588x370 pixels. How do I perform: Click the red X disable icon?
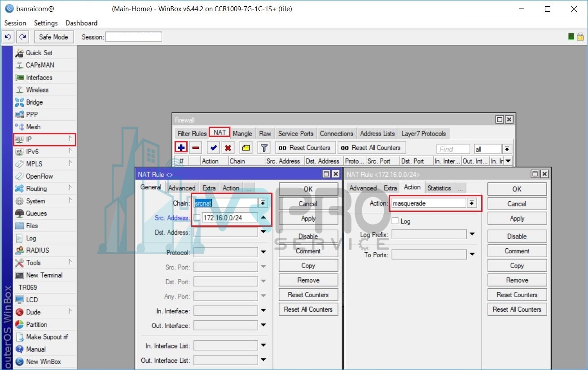(228, 147)
